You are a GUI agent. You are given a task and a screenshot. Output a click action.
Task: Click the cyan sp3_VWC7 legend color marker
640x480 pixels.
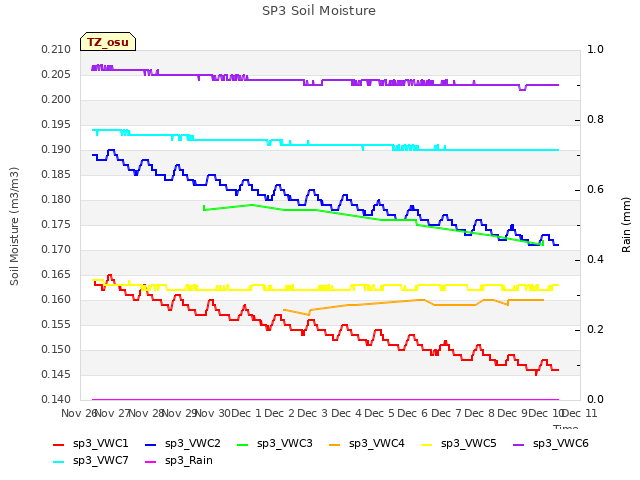pos(59,462)
